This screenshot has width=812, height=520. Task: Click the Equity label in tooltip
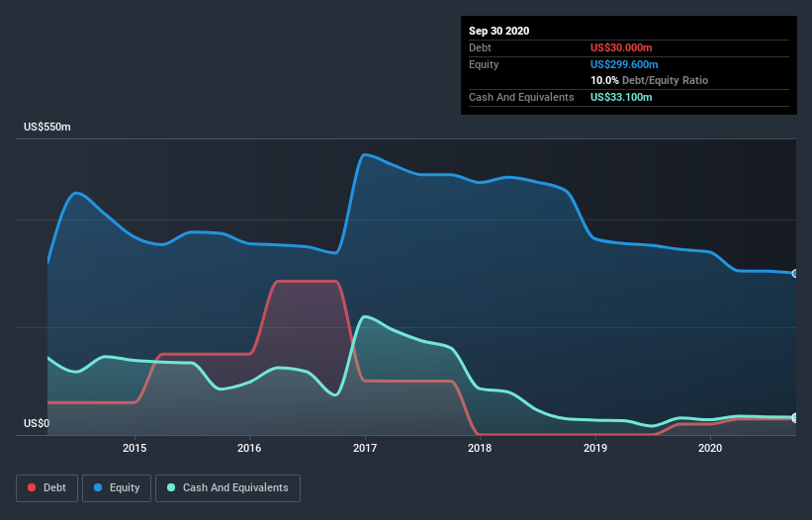484,64
